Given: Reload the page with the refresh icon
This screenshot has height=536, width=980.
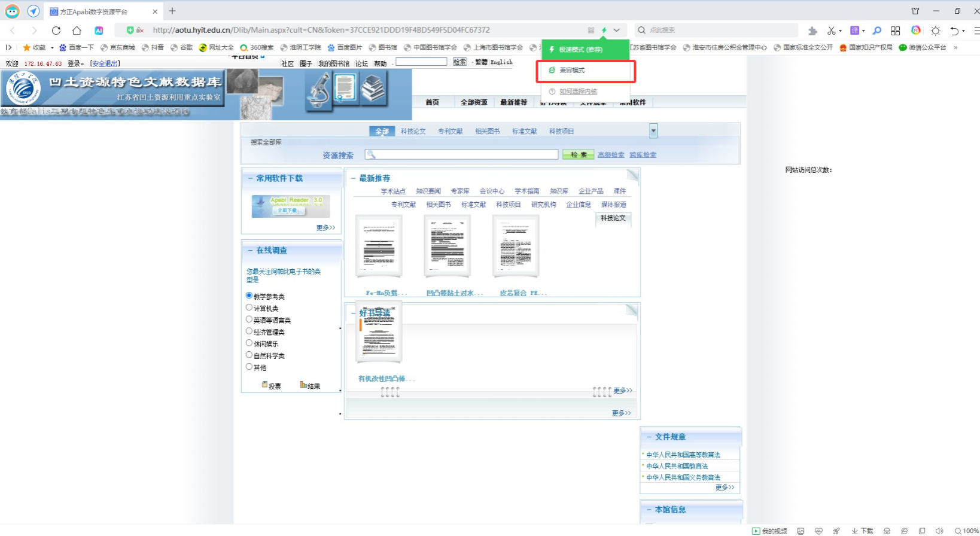Looking at the screenshot, I should click(x=56, y=31).
